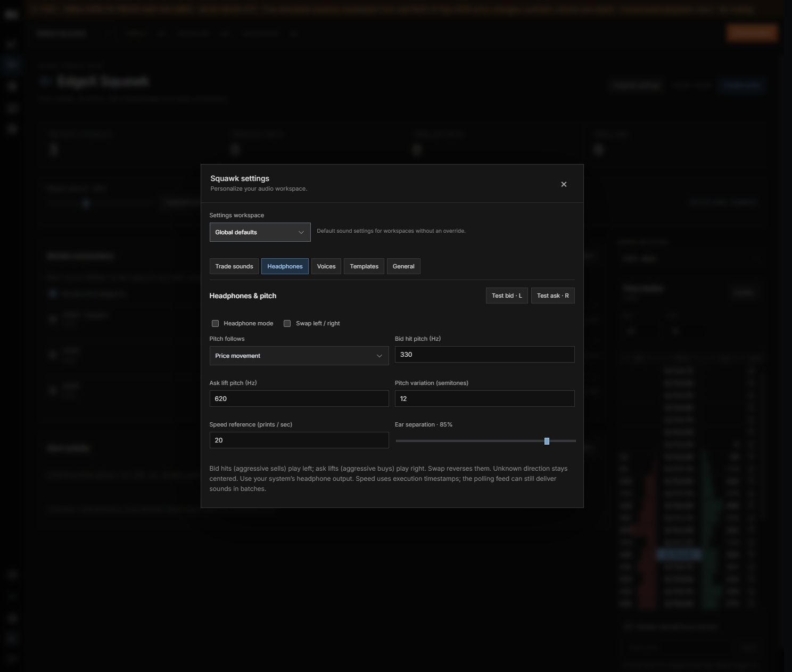Select the Headphones tab
The height and width of the screenshot is (672, 792).
[x=285, y=266]
